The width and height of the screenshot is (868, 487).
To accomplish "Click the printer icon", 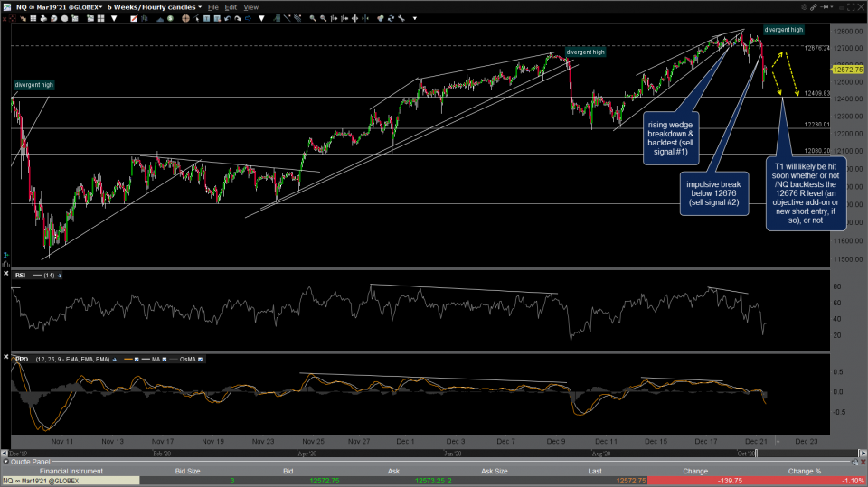I will [x=43, y=18].
